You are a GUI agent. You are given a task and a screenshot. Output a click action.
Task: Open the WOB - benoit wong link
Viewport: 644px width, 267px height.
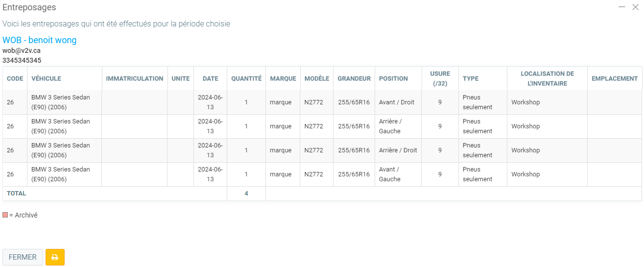coord(40,40)
